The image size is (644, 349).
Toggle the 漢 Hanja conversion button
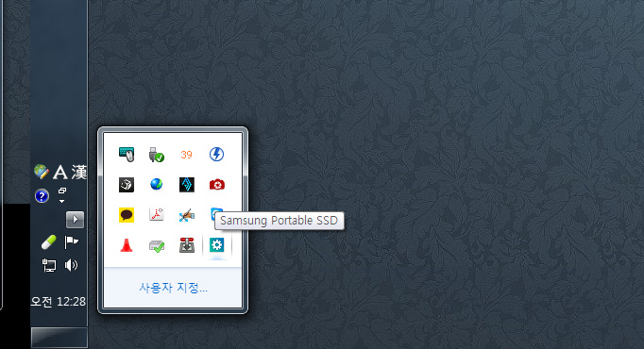pyautogui.click(x=78, y=173)
